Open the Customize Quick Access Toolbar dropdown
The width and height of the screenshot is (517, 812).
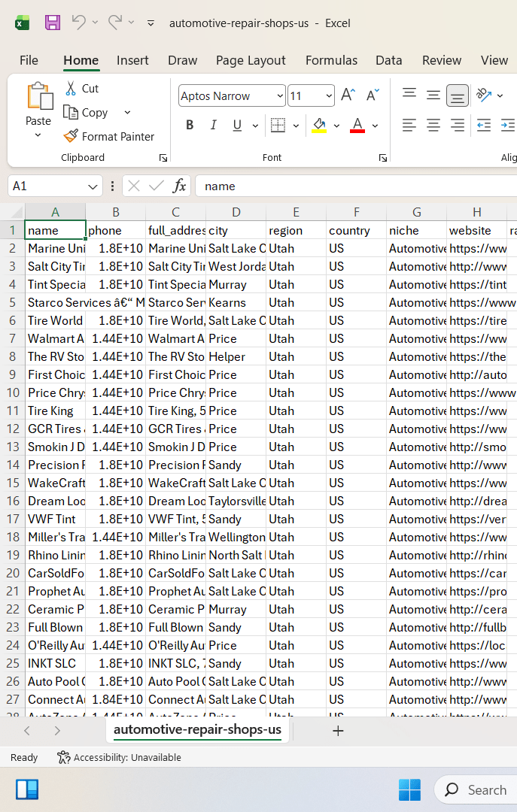151,23
